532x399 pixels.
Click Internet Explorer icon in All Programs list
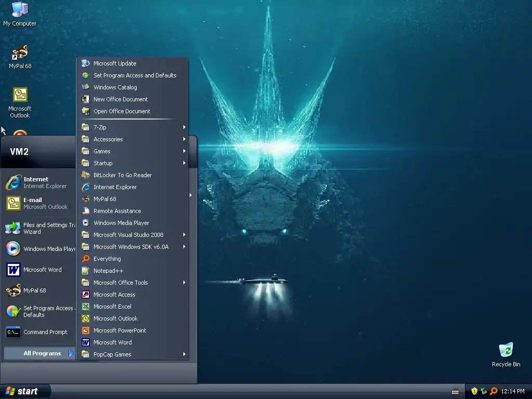[x=86, y=187]
